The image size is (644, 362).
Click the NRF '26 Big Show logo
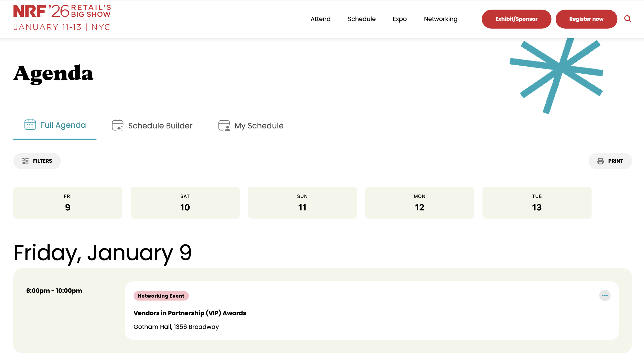coord(62,18)
